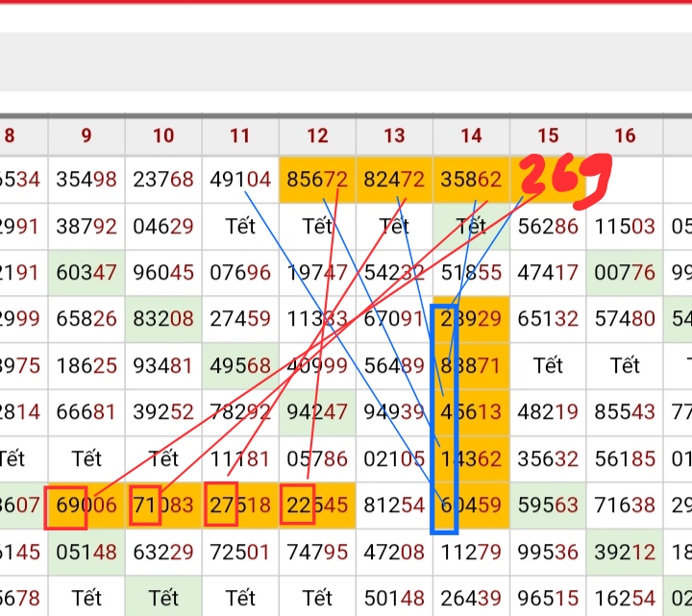The image size is (692, 616).
Task: Click the orange cell 27518
Action: pyautogui.click(x=240, y=505)
